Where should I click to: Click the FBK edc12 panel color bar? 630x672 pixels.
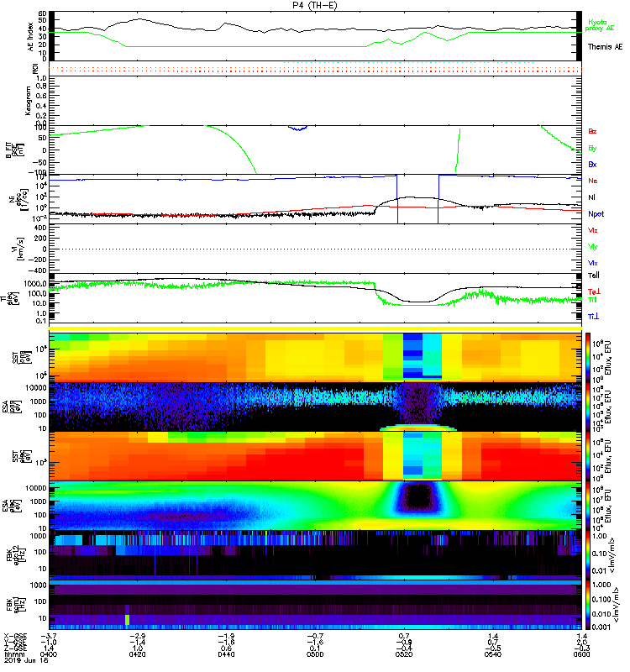(x=588, y=555)
